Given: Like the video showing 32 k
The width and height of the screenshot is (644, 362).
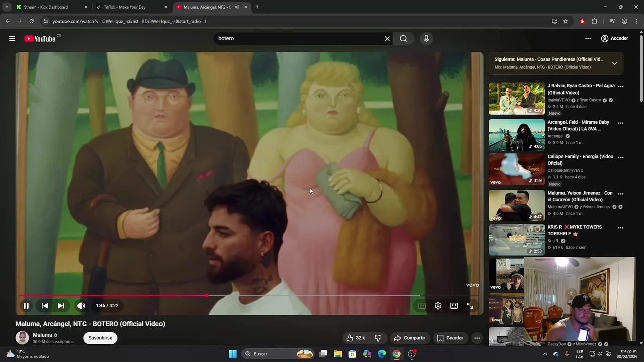Looking at the screenshot, I should pos(355,338).
